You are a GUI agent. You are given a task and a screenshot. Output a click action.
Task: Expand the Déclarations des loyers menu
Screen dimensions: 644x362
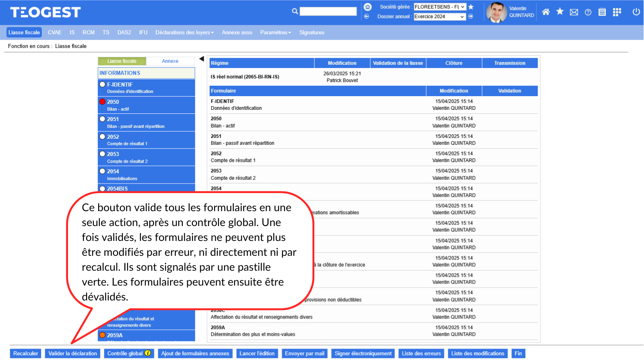(x=184, y=33)
